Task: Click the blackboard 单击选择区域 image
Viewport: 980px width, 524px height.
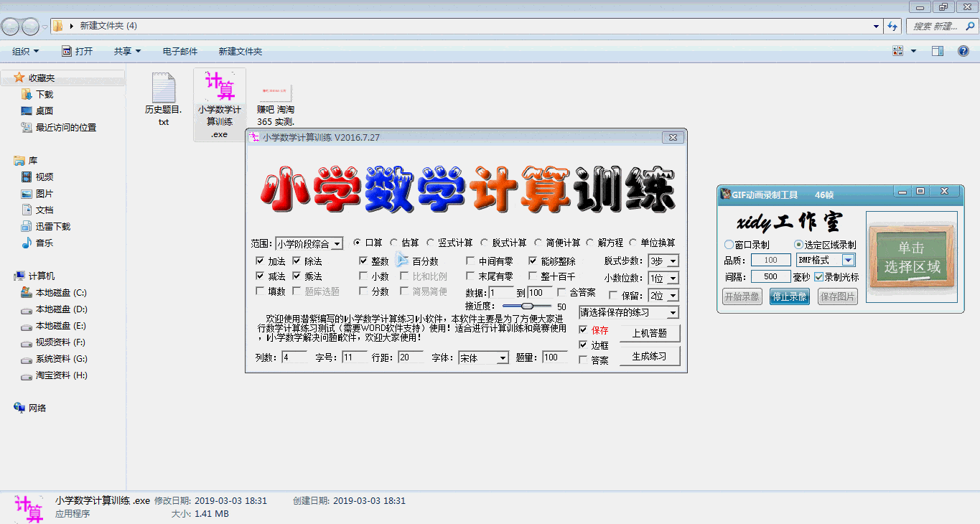Action: [911, 258]
